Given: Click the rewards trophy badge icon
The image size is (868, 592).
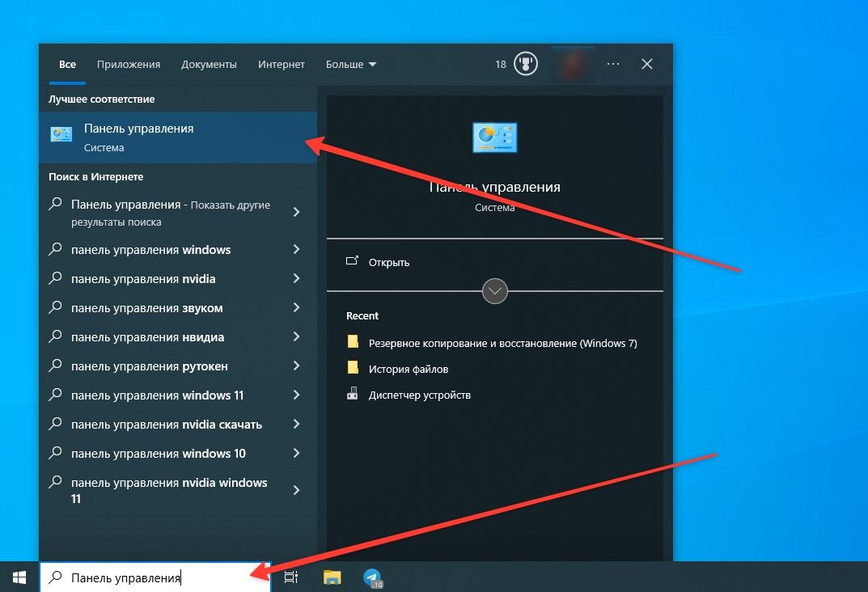Looking at the screenshot, I should [525, 64].
